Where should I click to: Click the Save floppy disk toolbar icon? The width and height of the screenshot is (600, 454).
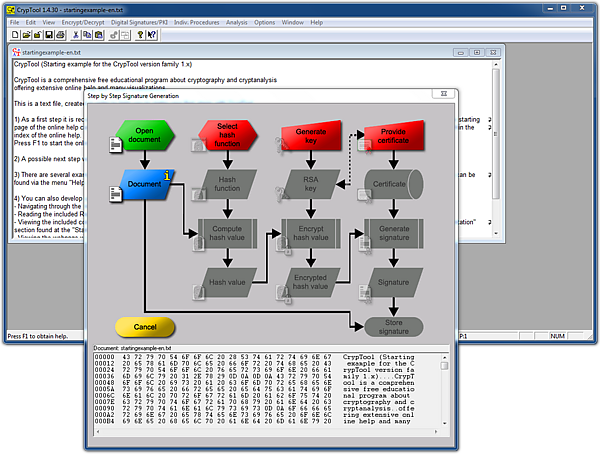coord(47,35)
